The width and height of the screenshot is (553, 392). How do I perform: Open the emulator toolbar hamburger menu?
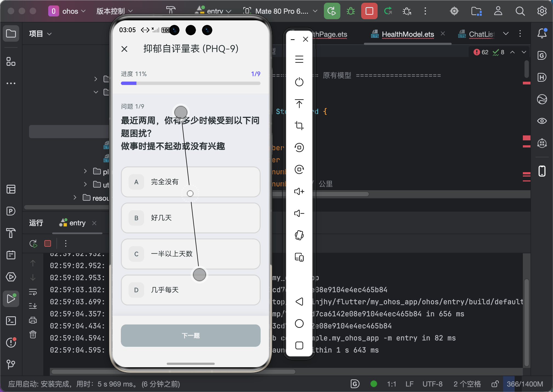pyautogui.click(x=299, y=59)
